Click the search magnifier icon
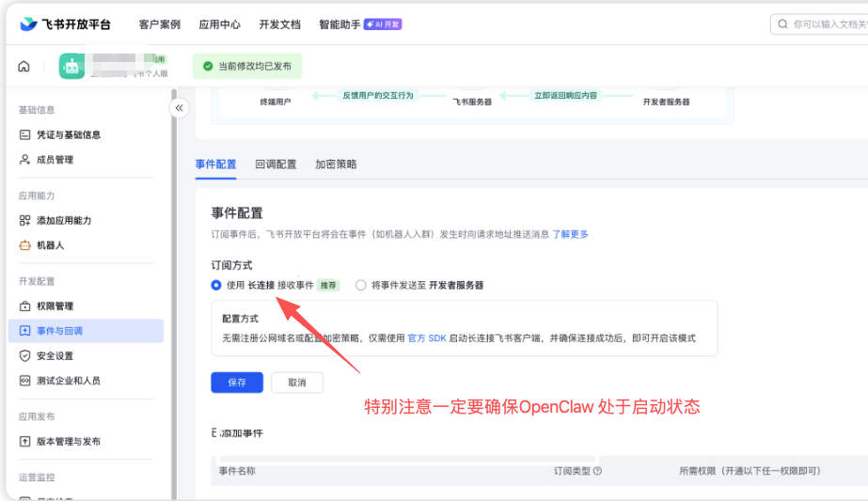The image size is (868, 501). click(x=782, y=24)
